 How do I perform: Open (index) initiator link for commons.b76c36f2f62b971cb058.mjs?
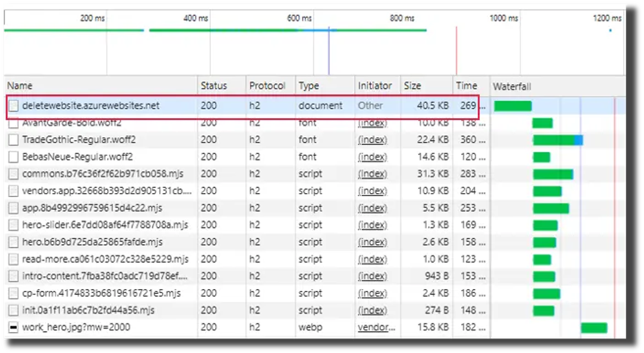(372, 174)
